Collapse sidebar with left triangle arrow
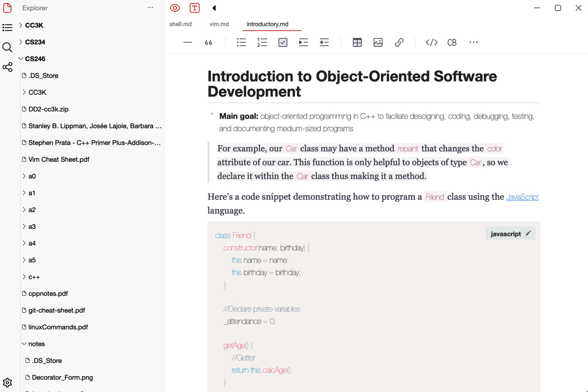Viewport: 588px width, 392px height. point(214,8)
